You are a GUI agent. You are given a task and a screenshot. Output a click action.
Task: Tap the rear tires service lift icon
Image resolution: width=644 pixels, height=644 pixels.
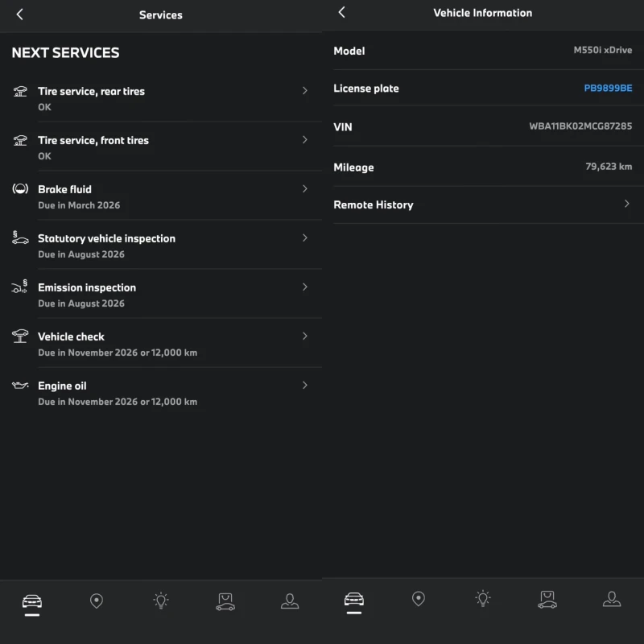[x=20, y=91]
